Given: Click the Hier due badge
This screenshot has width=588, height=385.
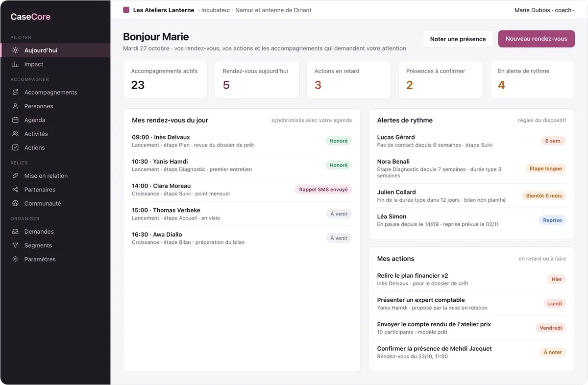Looking at the screenshot, I should tap(557, 279).
